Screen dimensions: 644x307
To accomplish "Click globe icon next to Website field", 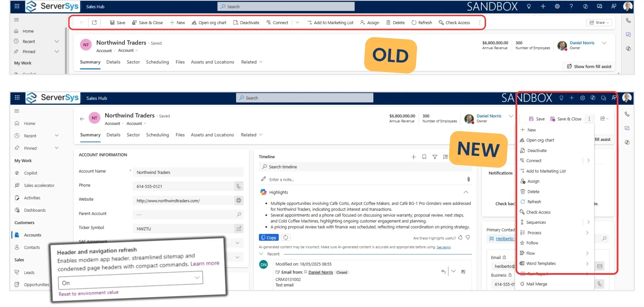I will point(238,200).
